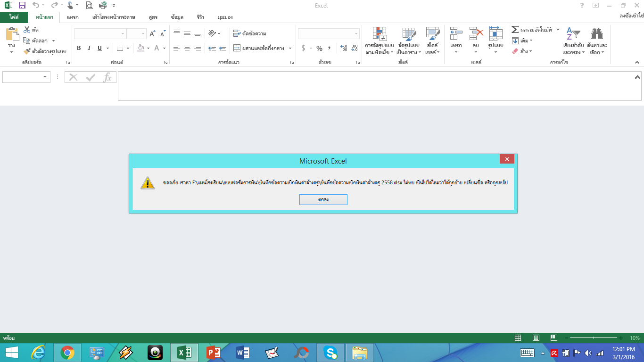Screen dimensions: 644x362
Task: Open Find & Select binoculars (ค้นหาและเลือก)
Action: [596, 41]
